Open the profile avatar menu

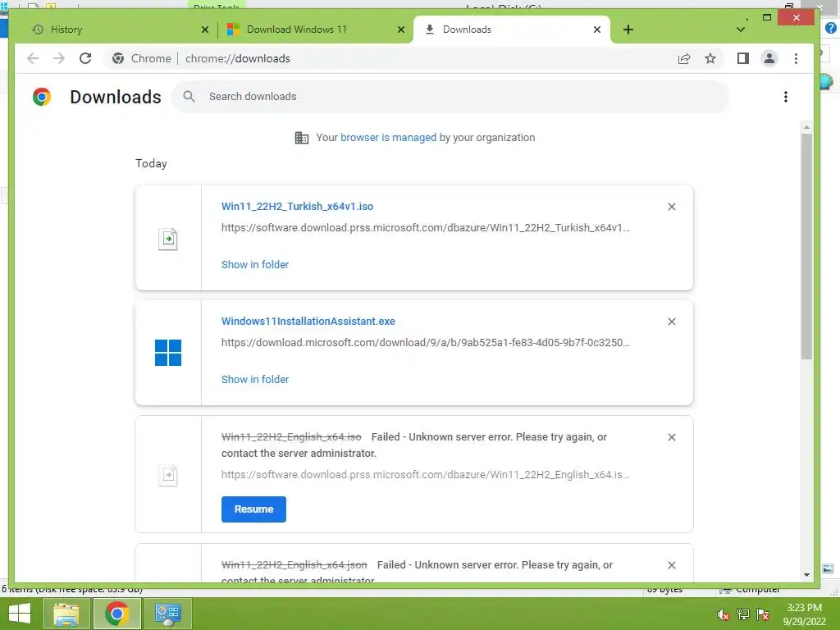pos(769,58)
